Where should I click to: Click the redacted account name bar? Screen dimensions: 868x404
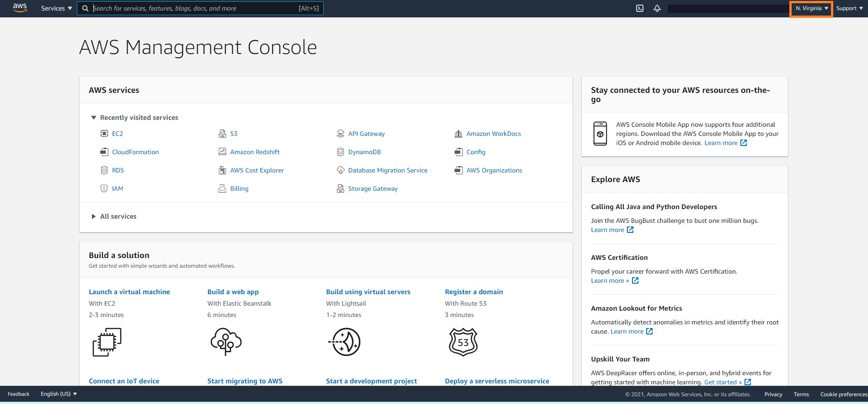[x=728, y=9]
